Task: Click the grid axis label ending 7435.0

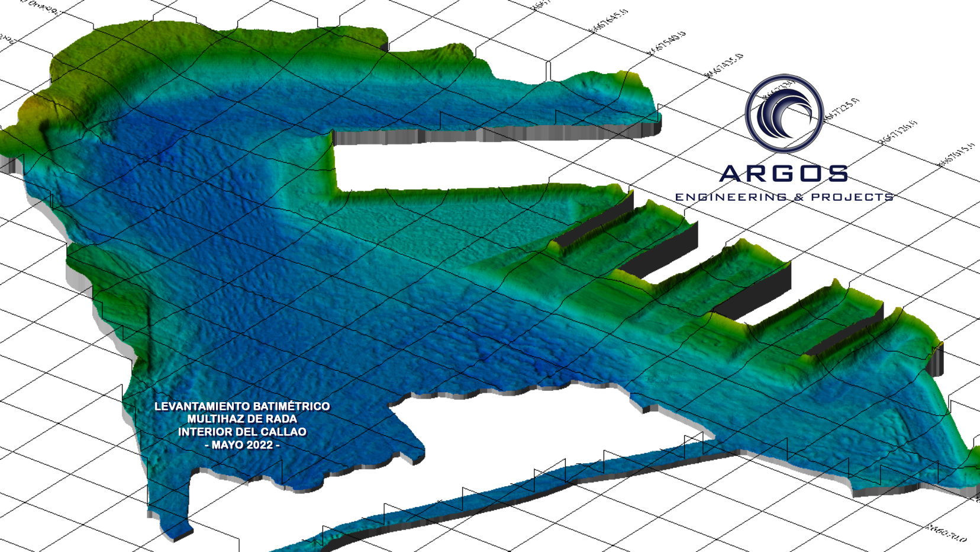Action: (724, 66)
